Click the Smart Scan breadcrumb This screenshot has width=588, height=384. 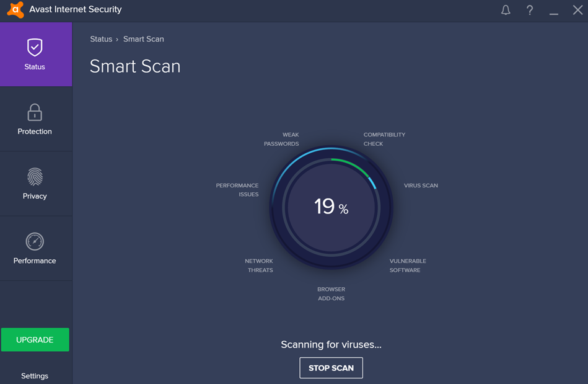click(x=143, y=39)
